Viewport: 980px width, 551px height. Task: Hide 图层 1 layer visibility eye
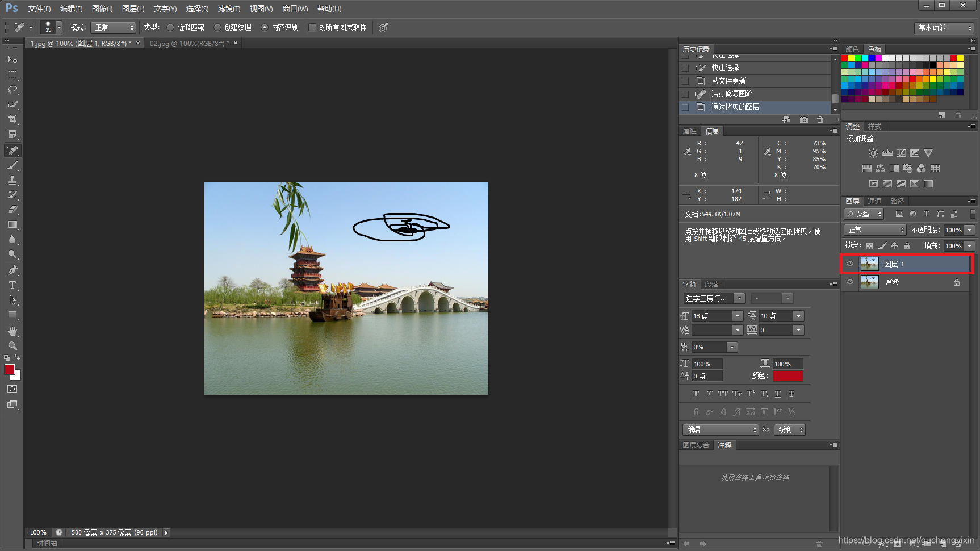(x=850, y=264)
